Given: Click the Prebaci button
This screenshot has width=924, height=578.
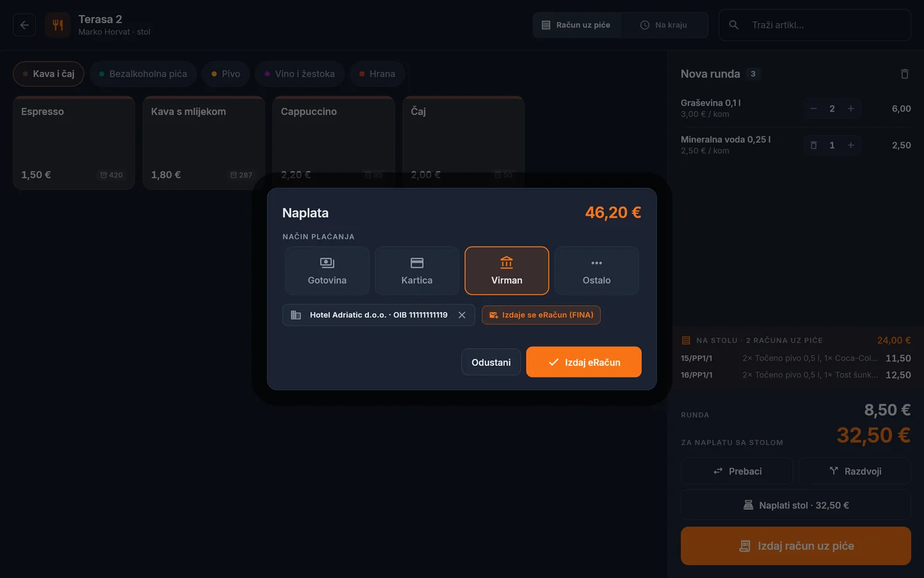Looking at the screenshot, I should (x=737, y=471).
